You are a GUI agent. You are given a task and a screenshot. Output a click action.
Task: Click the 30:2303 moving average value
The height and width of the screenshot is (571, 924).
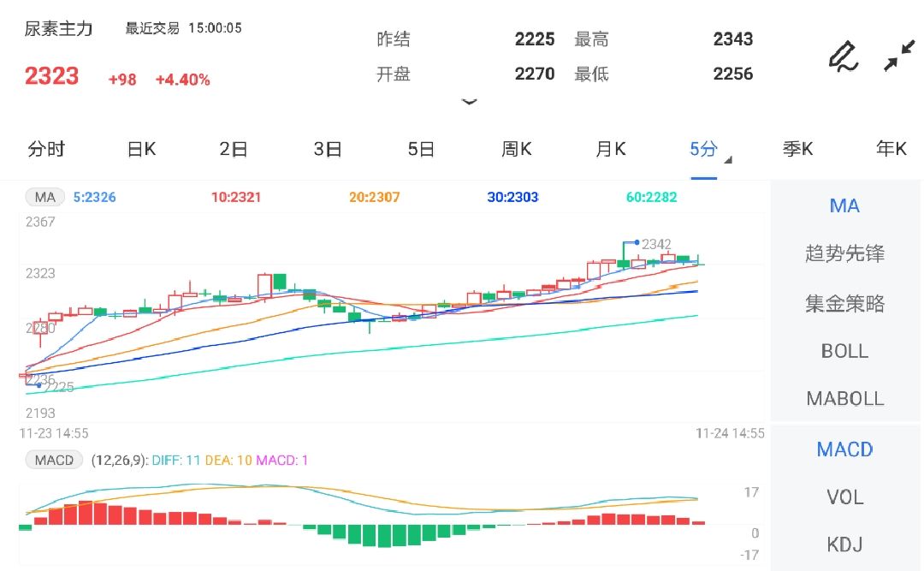512,197
